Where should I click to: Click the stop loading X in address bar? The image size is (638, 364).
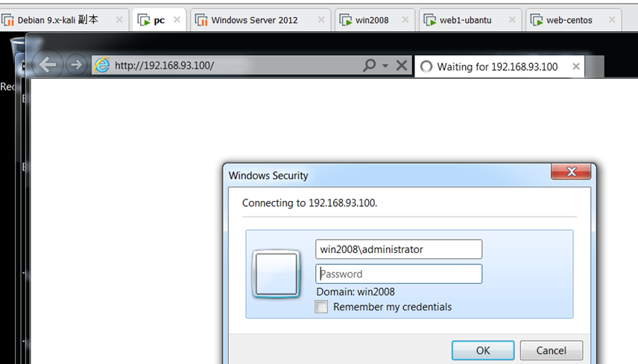(402, 66)
